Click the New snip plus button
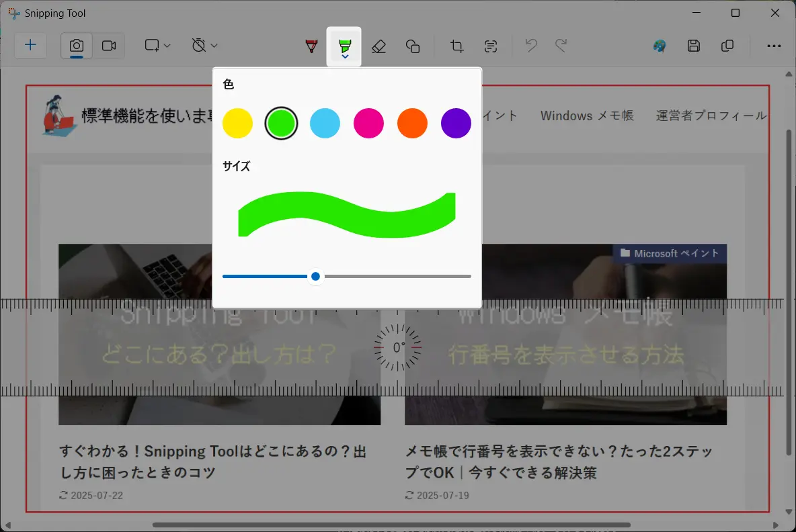Viewport: 796px width, 532px height. click(x=30, y=46)
